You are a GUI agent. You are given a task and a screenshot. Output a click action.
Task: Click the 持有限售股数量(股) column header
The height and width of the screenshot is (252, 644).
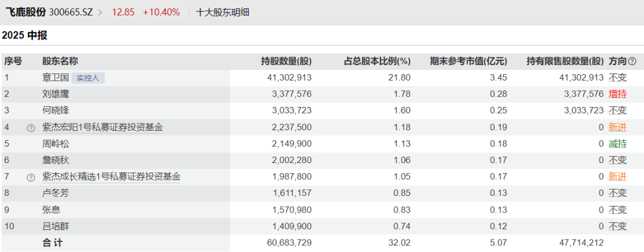565,62
